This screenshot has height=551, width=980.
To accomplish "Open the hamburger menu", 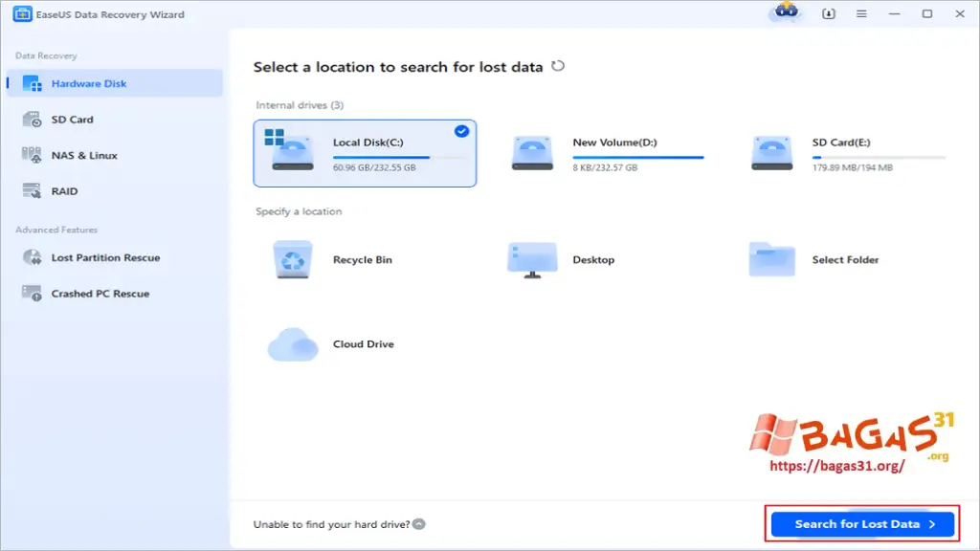I will coord(860,14).
